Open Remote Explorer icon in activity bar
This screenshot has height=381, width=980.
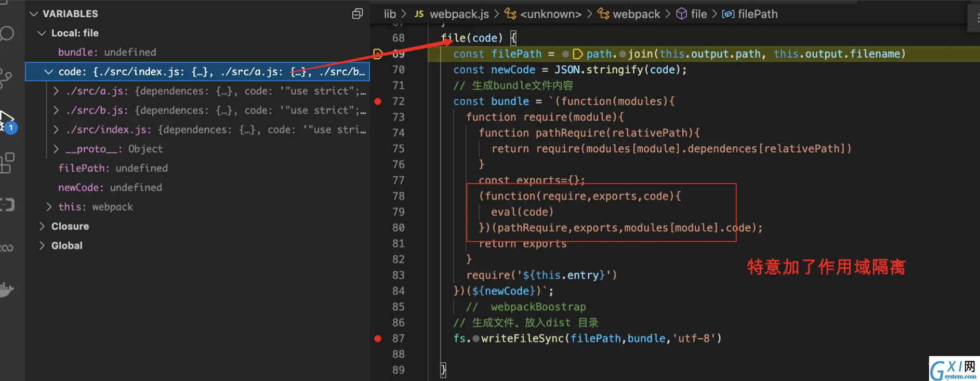7,205
